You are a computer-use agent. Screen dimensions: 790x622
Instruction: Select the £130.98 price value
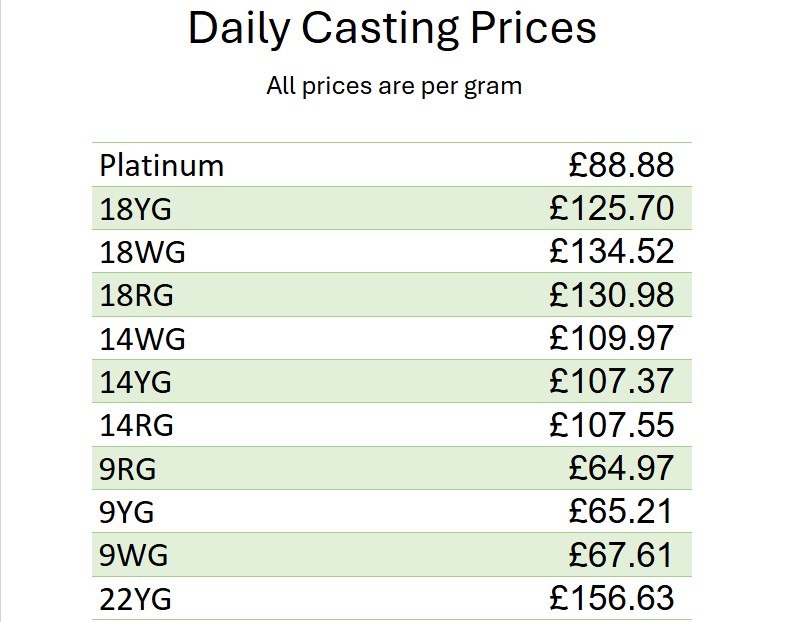pyautogui.click(x=611, y=295)
